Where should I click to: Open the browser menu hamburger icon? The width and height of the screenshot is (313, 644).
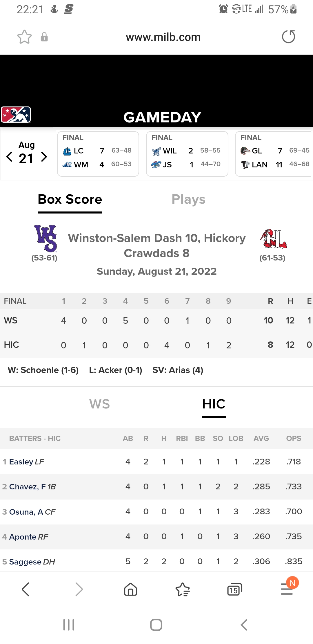click(x=287, y=589)
